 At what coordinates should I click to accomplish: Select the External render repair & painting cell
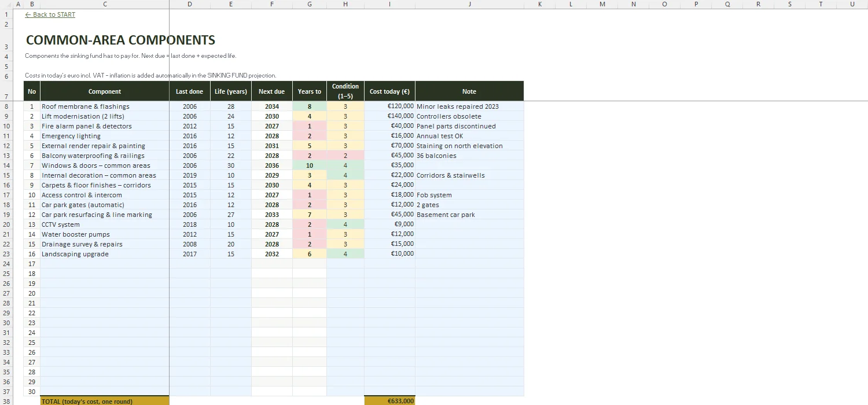click(105, 146)
